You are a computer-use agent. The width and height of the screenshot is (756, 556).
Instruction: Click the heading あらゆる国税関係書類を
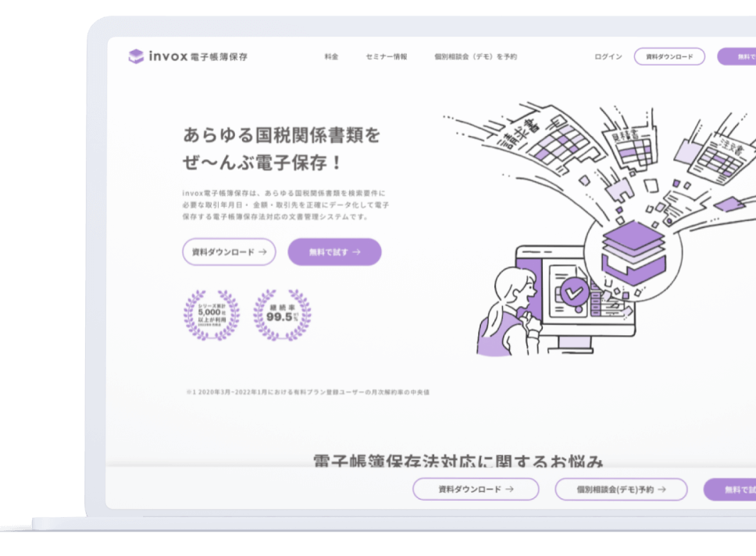coord(282,135)
